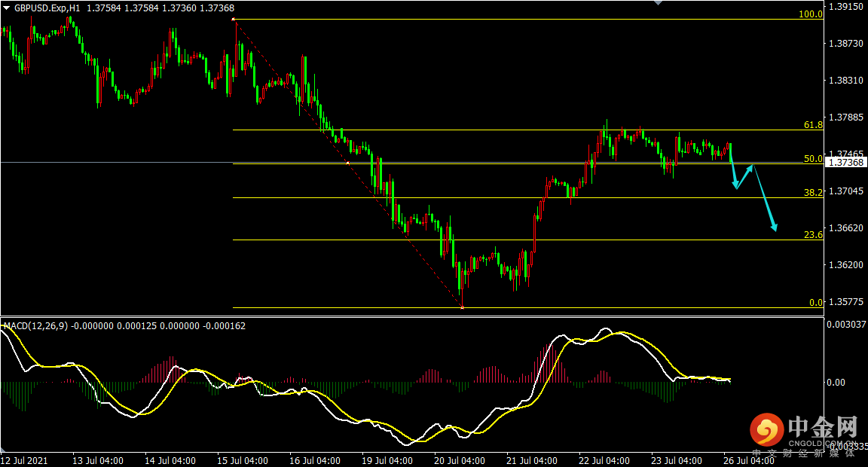Click the grey chart shift marker on top edge
This screenshot has height=467, width=868.
658,3
